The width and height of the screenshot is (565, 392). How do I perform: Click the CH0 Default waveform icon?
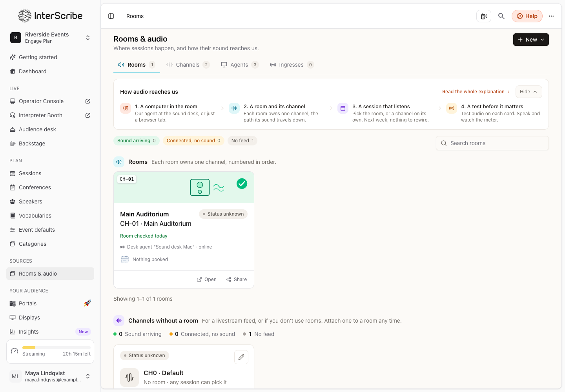129,377
